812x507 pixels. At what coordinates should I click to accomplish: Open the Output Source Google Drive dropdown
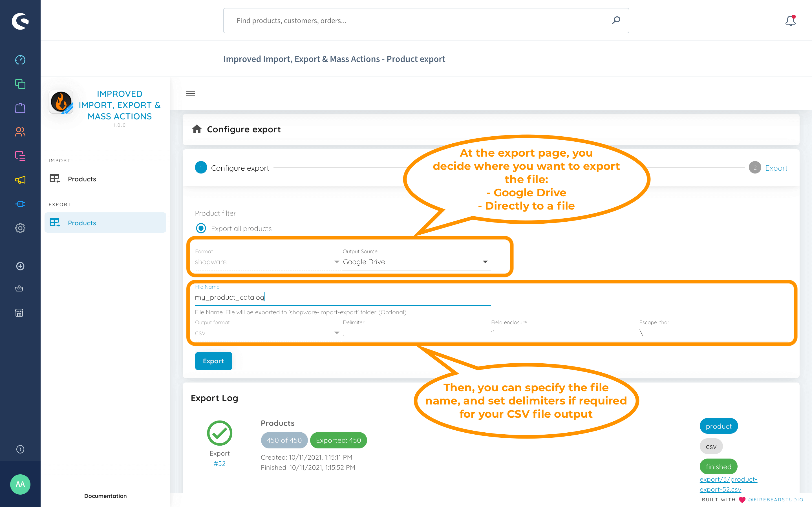(416, 262)
